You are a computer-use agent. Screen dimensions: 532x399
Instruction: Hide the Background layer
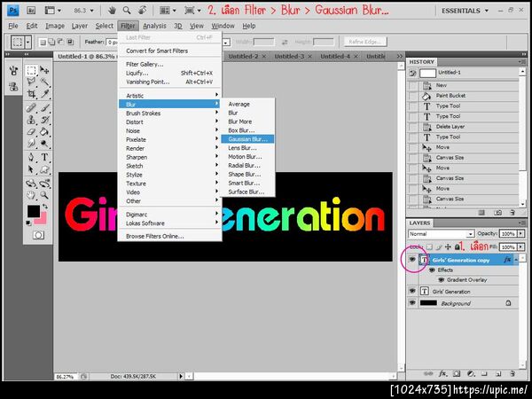(x=412, y=302)
